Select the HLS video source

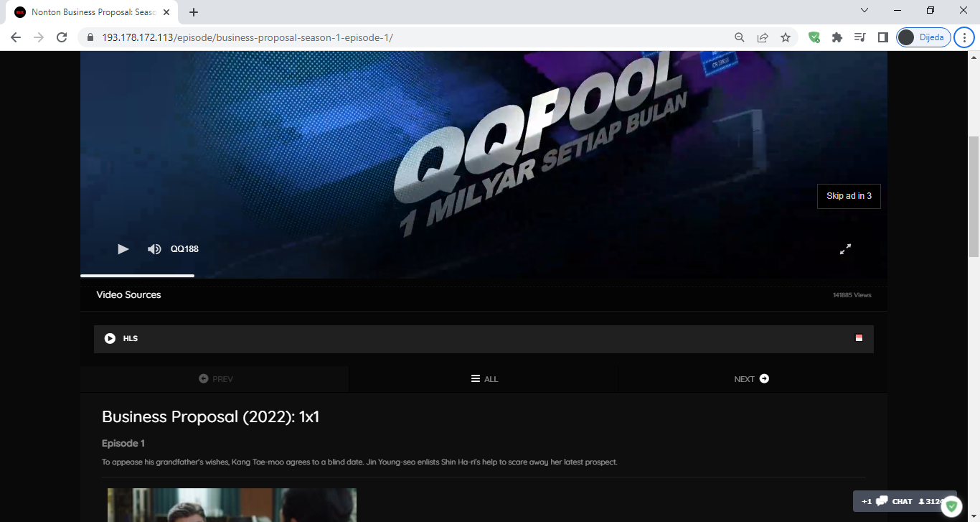click(484, 339)
